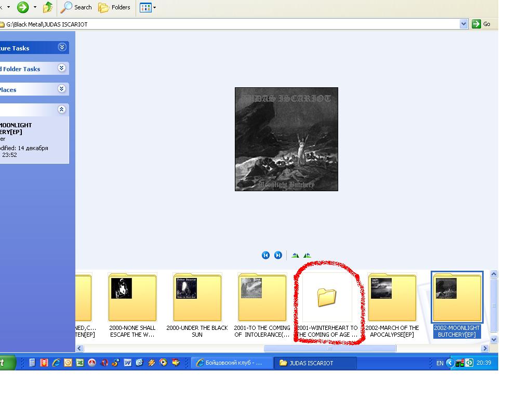Open the orange S-shaped quick launch icon
This screenshot has width=532, height=399.
116,363
